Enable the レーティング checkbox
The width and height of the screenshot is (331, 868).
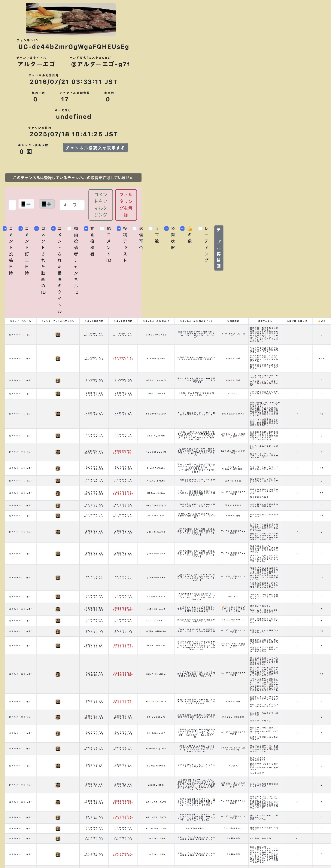[200, 228]
